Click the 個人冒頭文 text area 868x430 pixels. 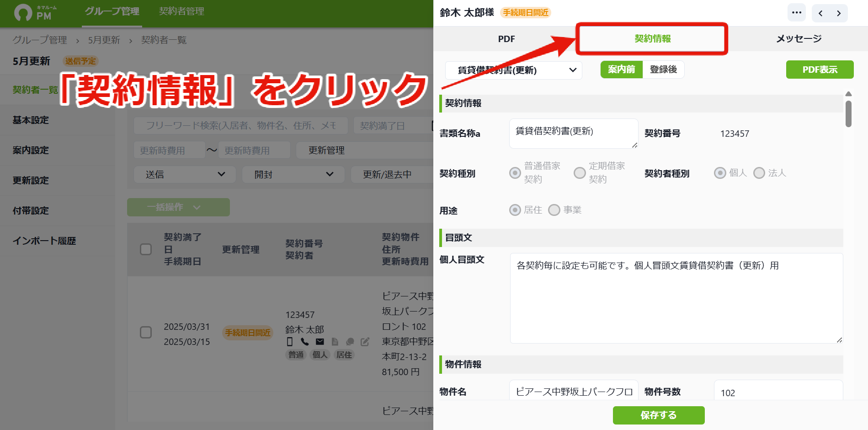[x=676, y=298]
